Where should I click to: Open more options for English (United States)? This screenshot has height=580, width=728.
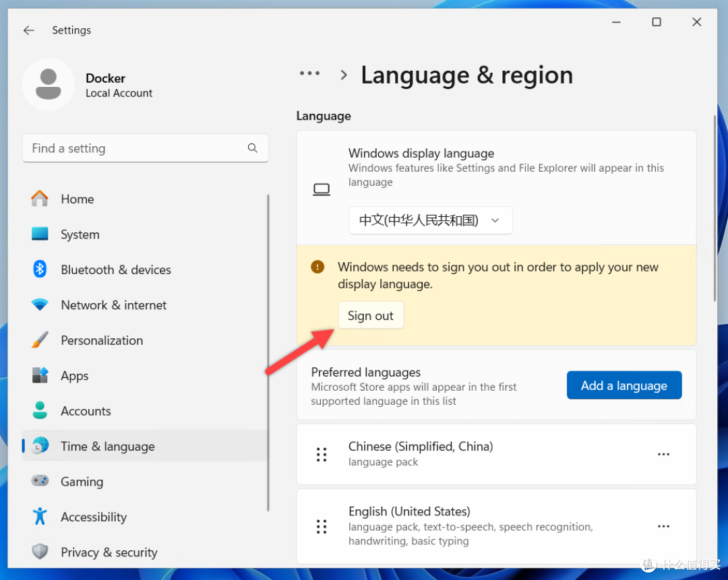tap(663, 526)
